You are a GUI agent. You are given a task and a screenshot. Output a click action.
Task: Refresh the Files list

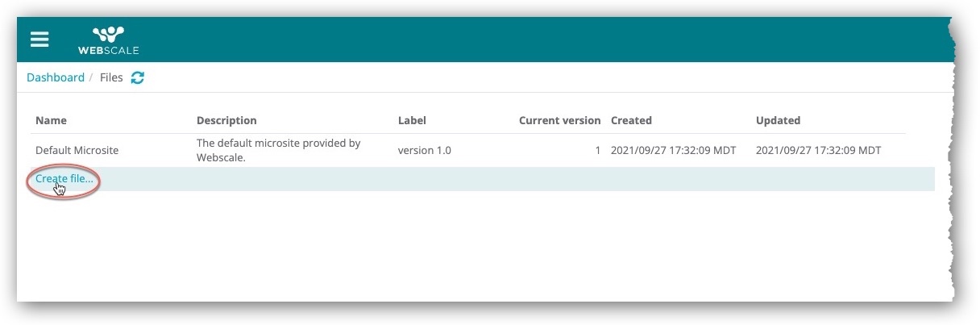(138, 78)
